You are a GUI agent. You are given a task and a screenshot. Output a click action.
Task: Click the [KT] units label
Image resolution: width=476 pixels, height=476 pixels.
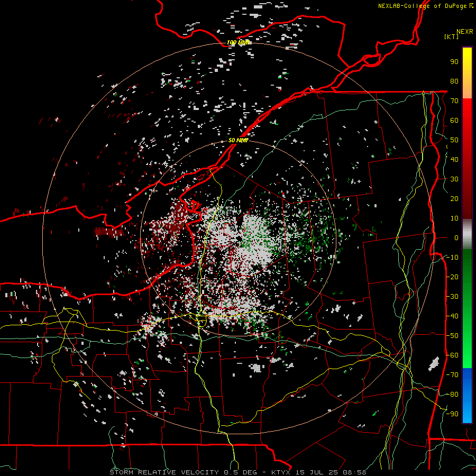(x=451, y=36)
